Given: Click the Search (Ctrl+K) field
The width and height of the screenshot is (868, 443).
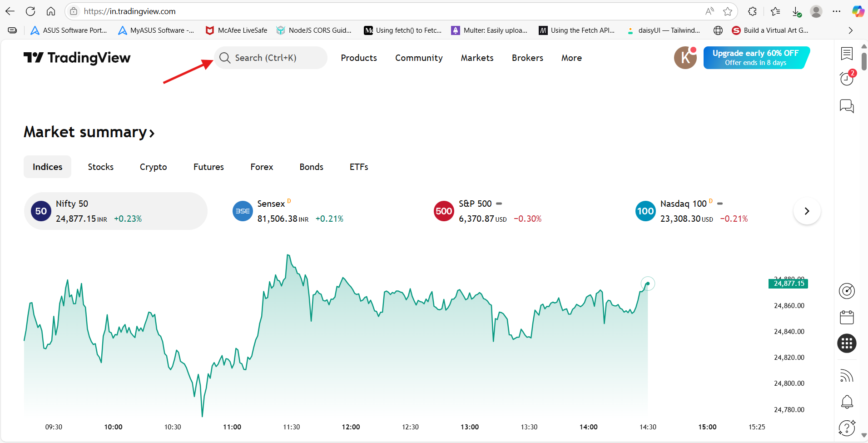Looking at the screenshot, I should pos(270,58).
